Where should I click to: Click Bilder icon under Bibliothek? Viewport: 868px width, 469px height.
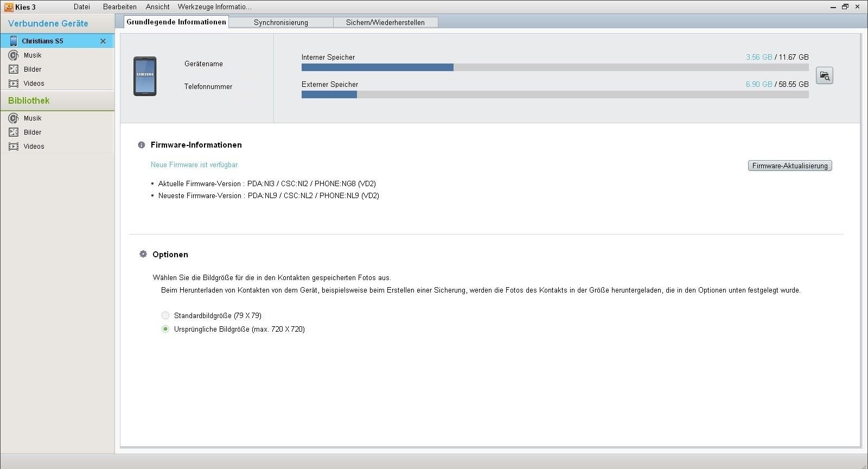click(14, 132)
